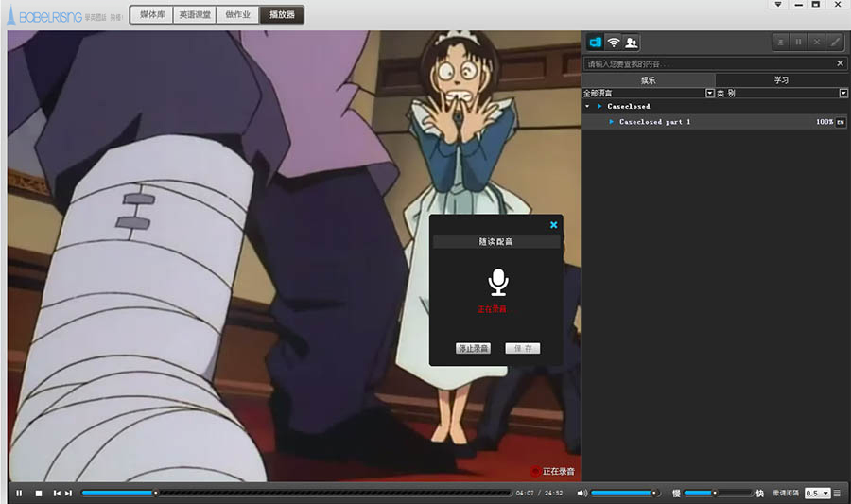Screen dimensions: 851x504
Task: Mute audio via the speaker icon
Action: point(582,494)
